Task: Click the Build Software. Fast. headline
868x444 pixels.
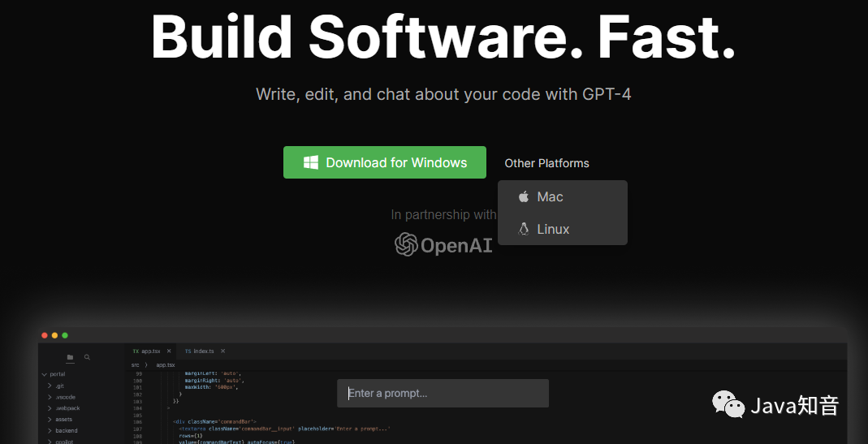Action: coord(443,37)
